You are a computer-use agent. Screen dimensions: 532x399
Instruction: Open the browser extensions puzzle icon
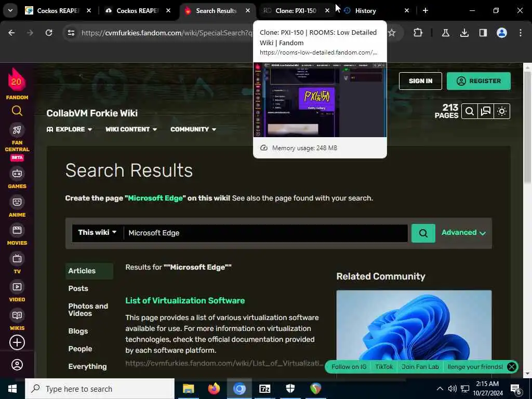418,33
